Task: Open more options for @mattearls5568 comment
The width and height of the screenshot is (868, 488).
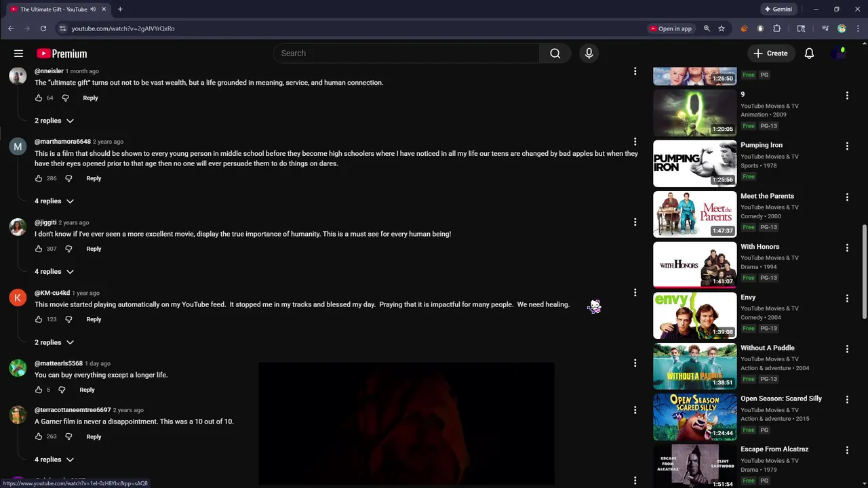Action: click(635, 363)
